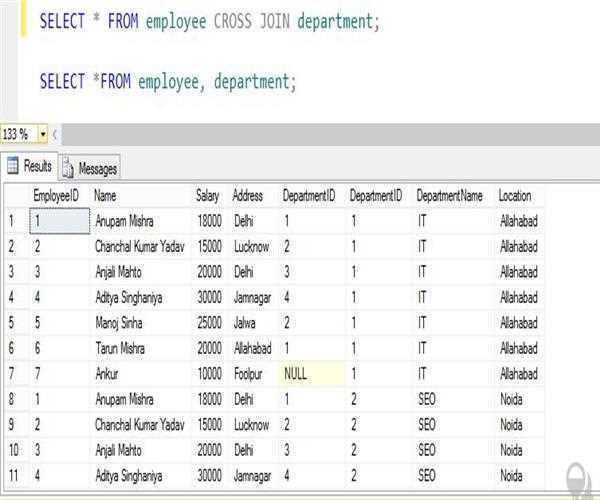Switch to the Messages tab
The width and height of the screenshot is (600, 500).
[97, 169]
